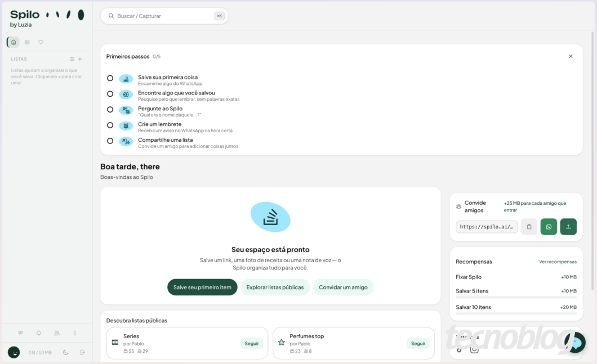Image resolution: width=597 pixels, height=364 pixels.
Task: Click the large blue inbox illustration
Action: [270, 217]
